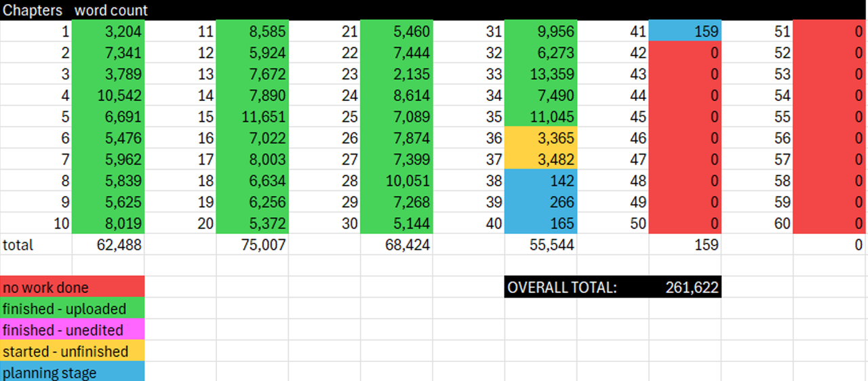The image size is (868, 381).
Task: Select the 10,051 word count cell
Action: [x=397, y=180]
